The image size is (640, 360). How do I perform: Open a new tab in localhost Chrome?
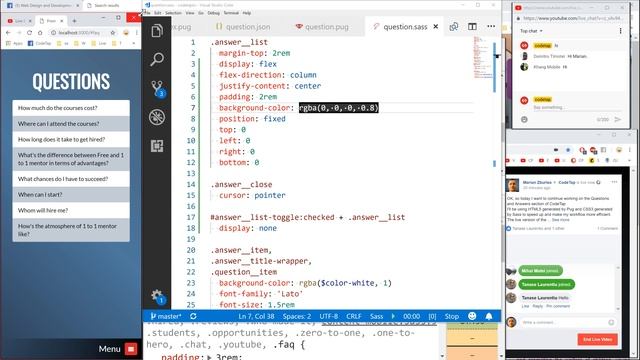[x=74, y=20]
